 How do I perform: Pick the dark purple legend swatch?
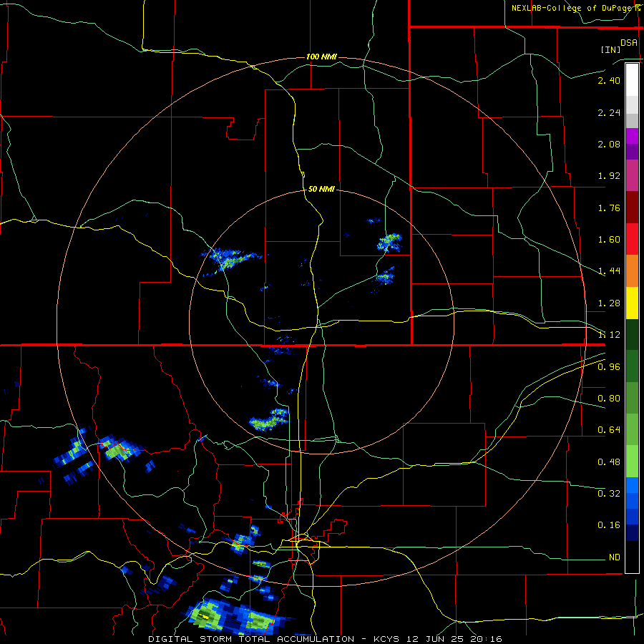point(632,152)
